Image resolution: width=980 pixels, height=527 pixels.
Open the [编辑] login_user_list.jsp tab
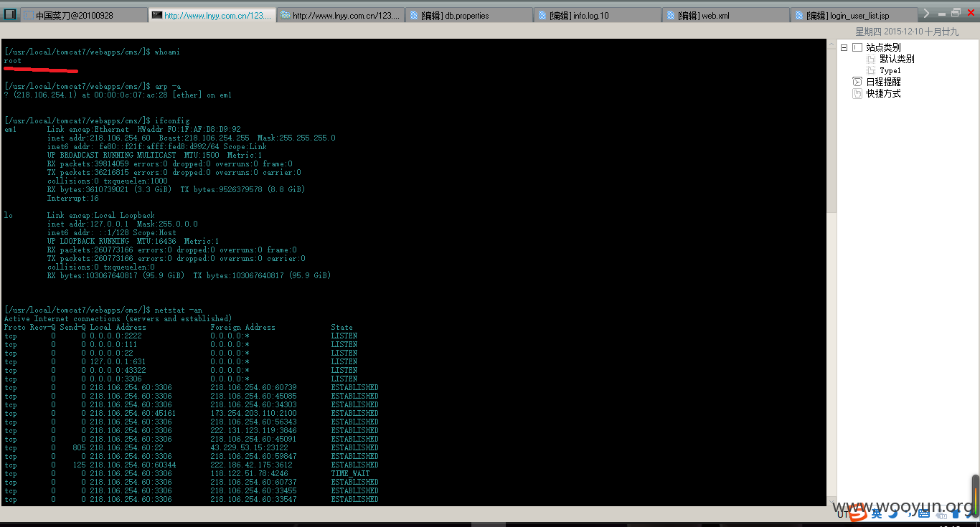click(x=854, y=15)
